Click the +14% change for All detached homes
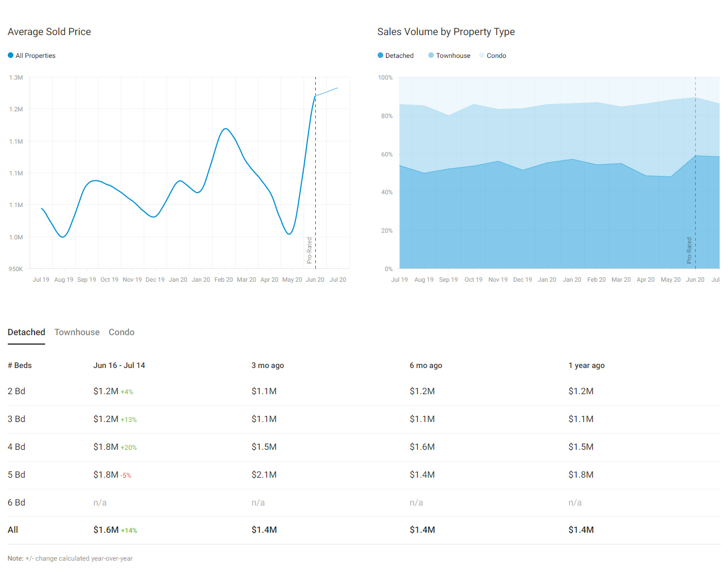Image resolution: width=728 pixels, height=579 pixels. [128, 530]
